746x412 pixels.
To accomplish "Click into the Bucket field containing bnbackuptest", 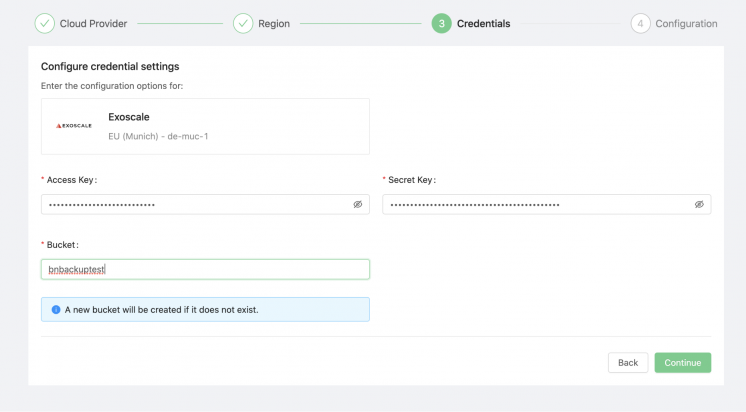I will 205,269.
